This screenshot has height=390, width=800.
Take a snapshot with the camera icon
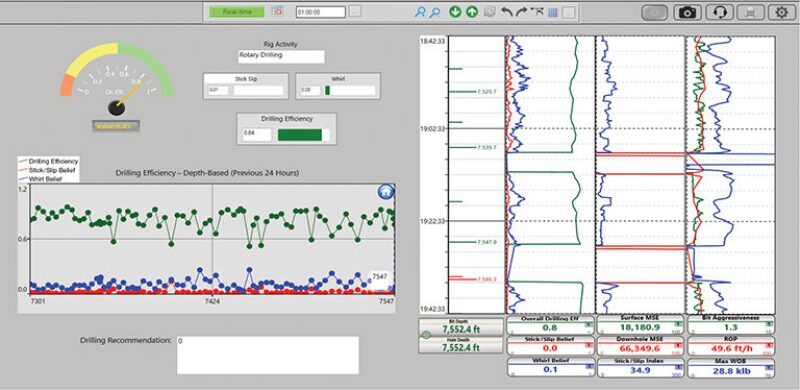(687, 13)
